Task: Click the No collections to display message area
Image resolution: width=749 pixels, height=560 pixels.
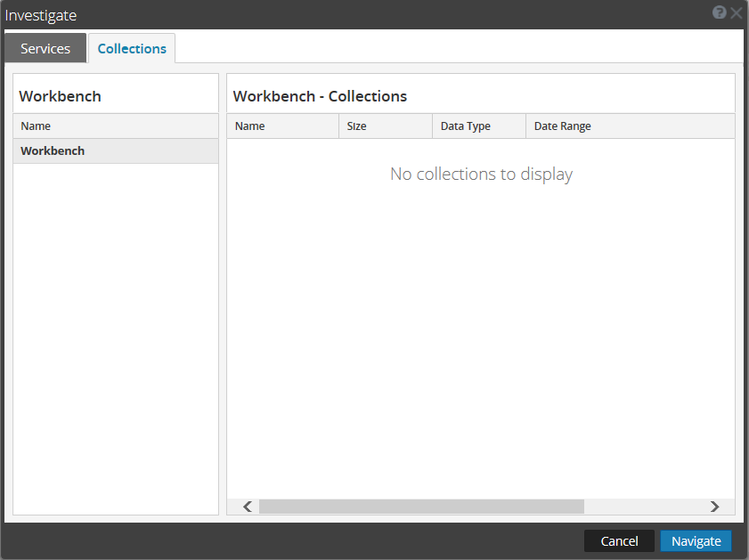Action: 481,174
